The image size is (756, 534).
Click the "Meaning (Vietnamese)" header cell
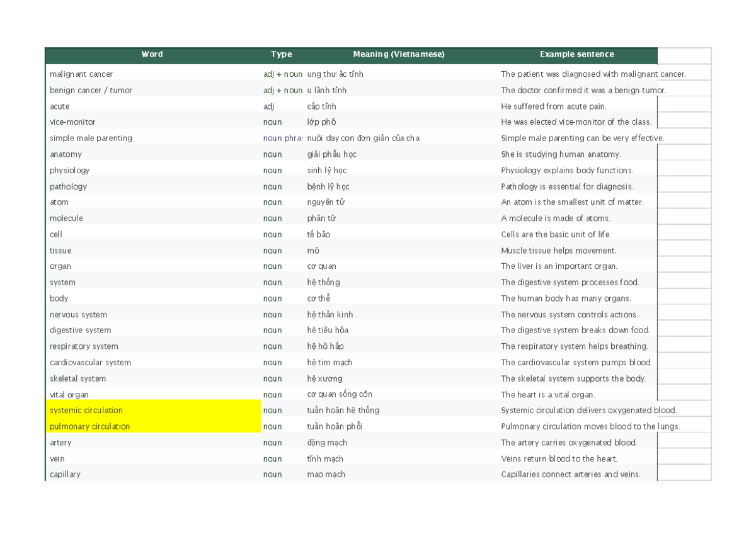pyautogui.click(x=399, y=55)
